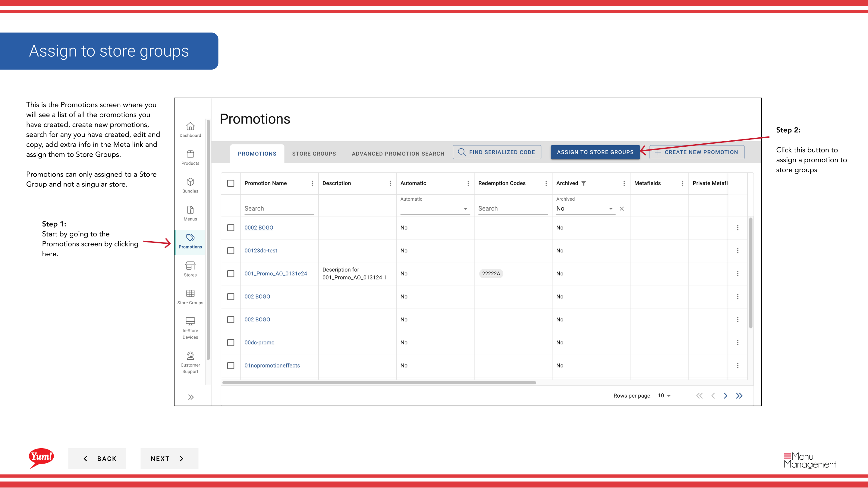Open Store Groups sidebar icon

[x=190, y=297]
